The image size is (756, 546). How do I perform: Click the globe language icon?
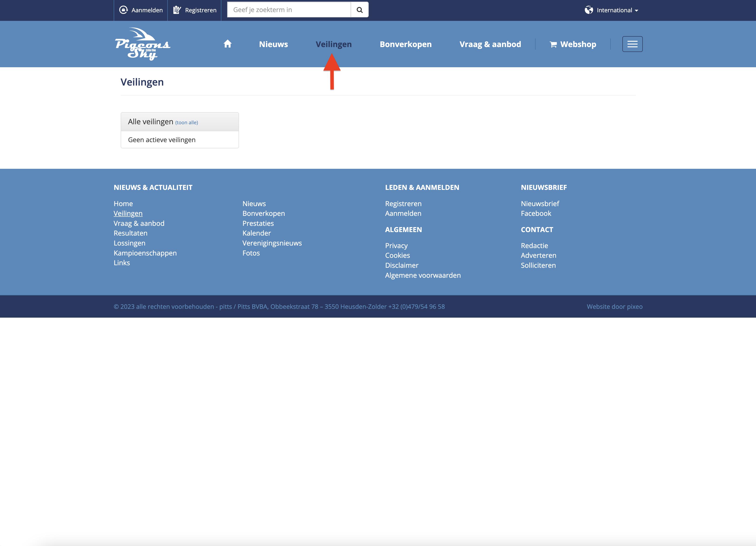pos(589,10)
